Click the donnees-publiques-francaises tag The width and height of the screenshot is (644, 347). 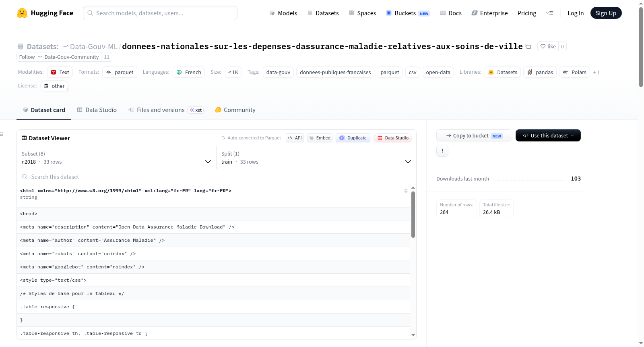[335, 72]
